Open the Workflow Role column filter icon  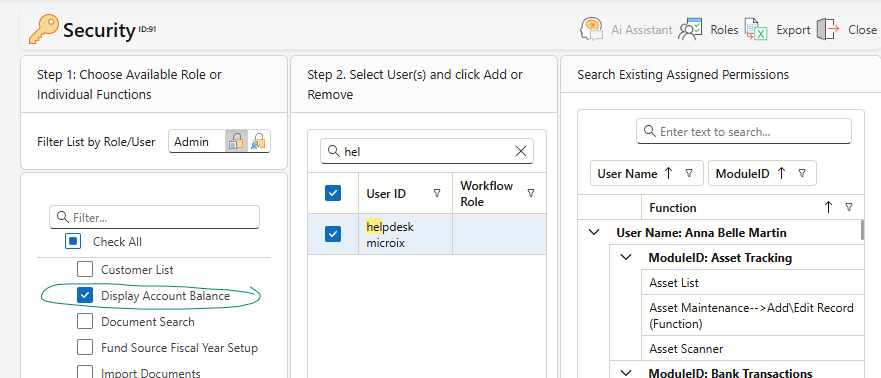coord(531,193)
